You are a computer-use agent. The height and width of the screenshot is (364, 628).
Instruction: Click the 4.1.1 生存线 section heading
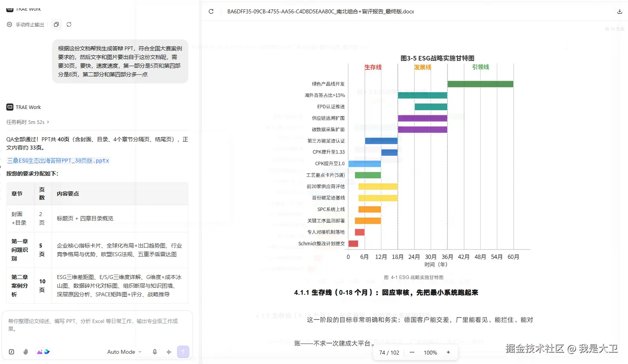386,292
